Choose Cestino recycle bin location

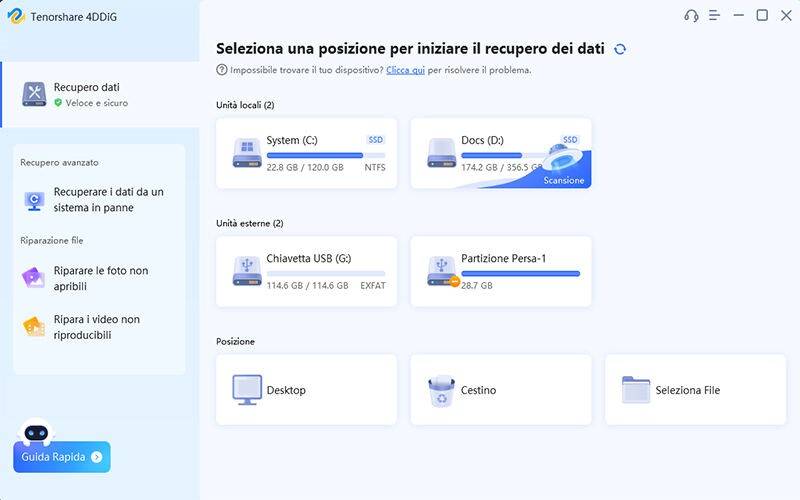(x=500, y=390)
